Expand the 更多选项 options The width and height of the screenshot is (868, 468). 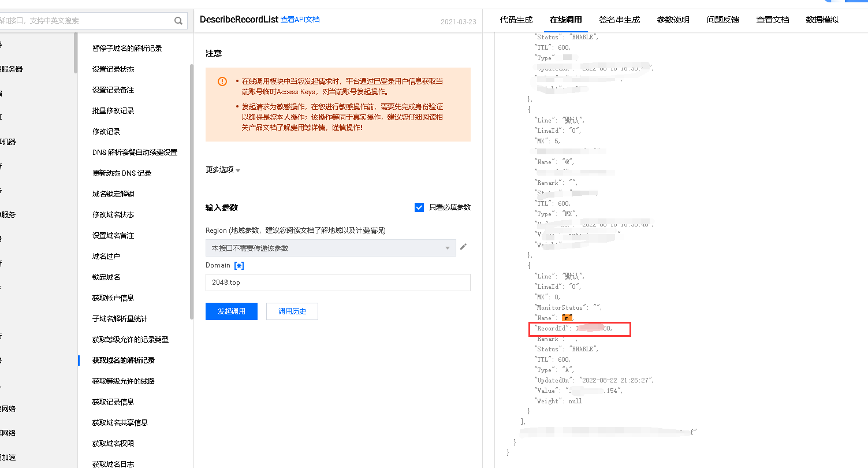[223, 170]
